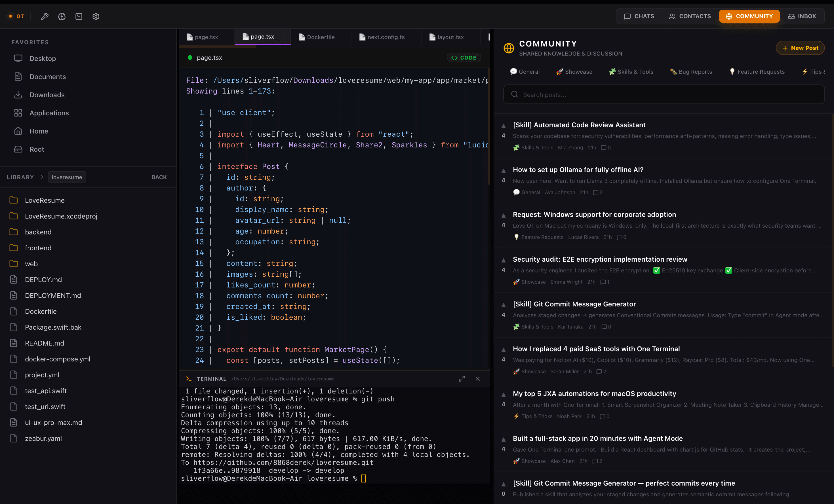
Task: Expand the LoveResume folder
Action: click(45, 200)
